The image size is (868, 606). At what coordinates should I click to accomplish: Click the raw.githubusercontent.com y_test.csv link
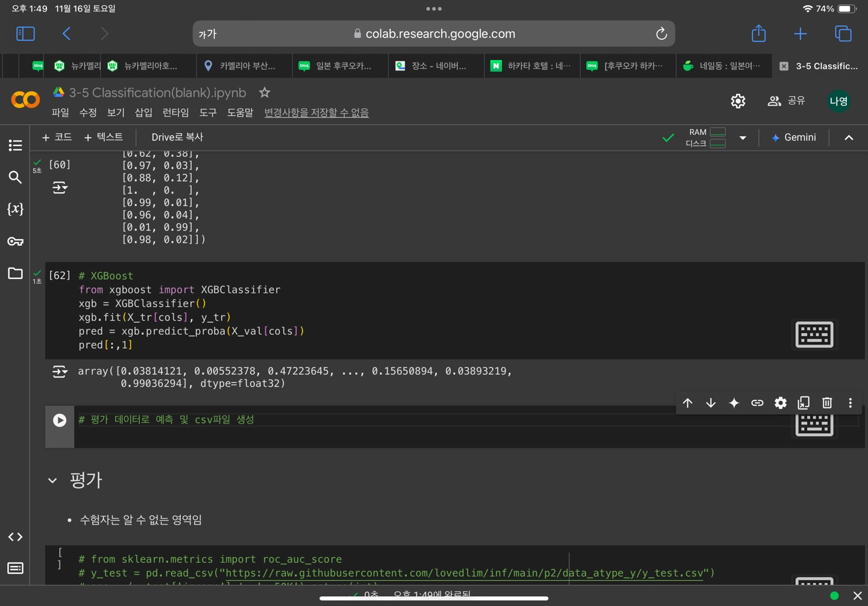click(464, 573)
